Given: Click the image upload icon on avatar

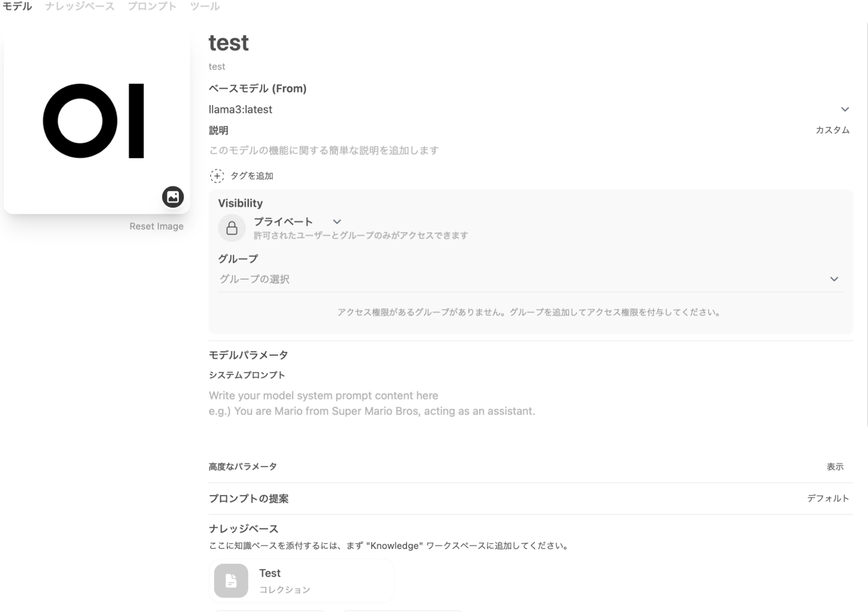Looking at the screenshot, I should [x=173, y=197].
